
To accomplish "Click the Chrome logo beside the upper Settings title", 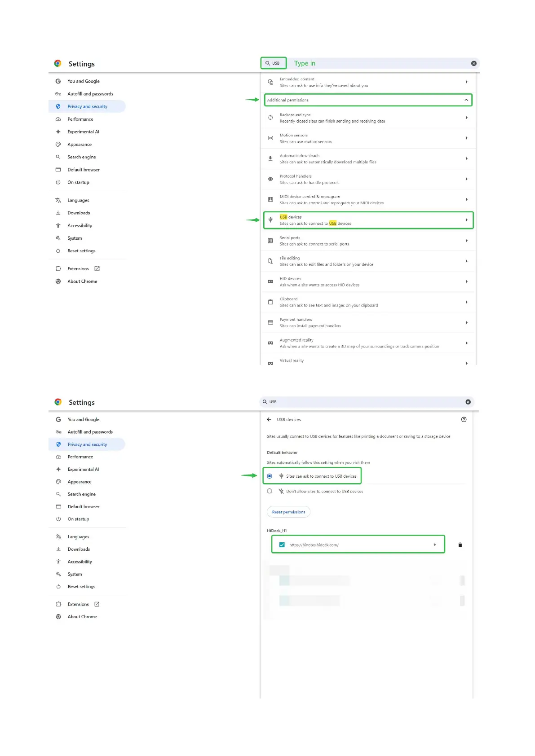I will tap(57, 63).
